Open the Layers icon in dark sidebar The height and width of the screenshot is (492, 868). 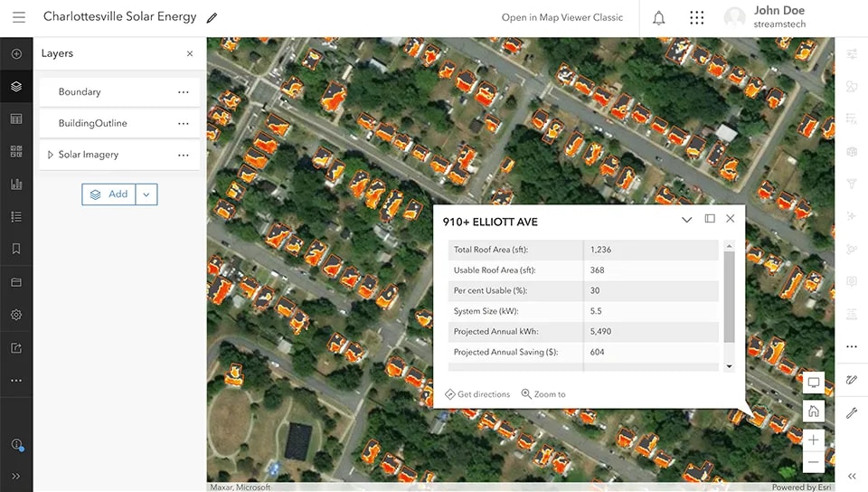tap(16, 86)
